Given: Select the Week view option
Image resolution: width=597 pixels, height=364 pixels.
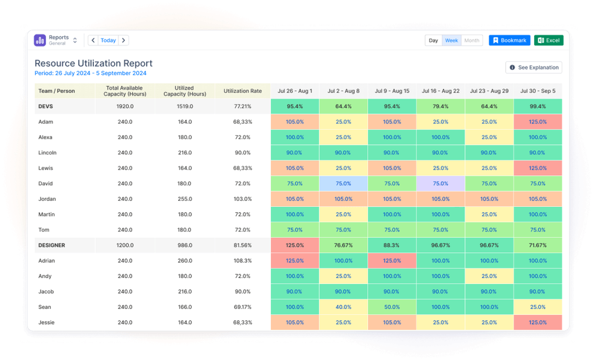Looking at the screenshot, I should pos(452,40).
